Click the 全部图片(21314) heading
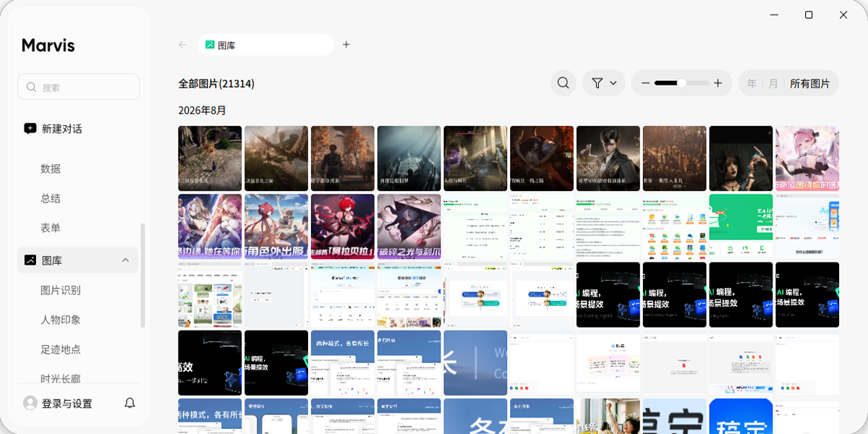 (x=216, y=83)
